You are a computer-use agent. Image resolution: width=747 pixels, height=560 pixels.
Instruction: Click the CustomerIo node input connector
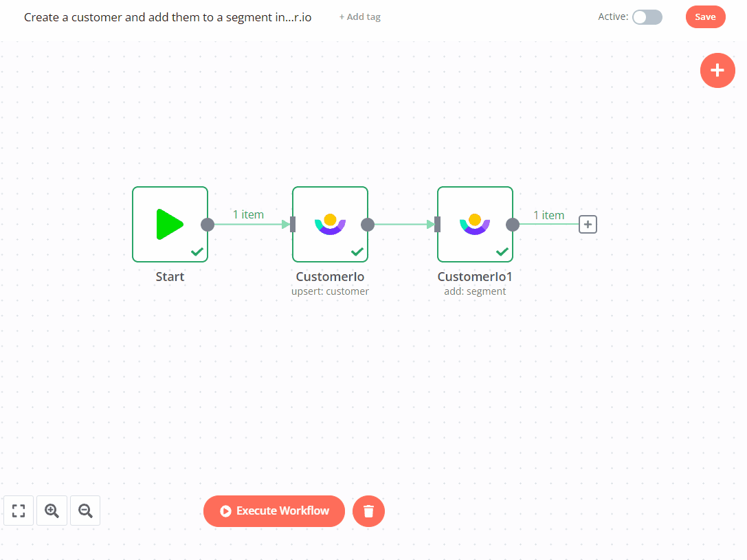(x=293, y=224)
